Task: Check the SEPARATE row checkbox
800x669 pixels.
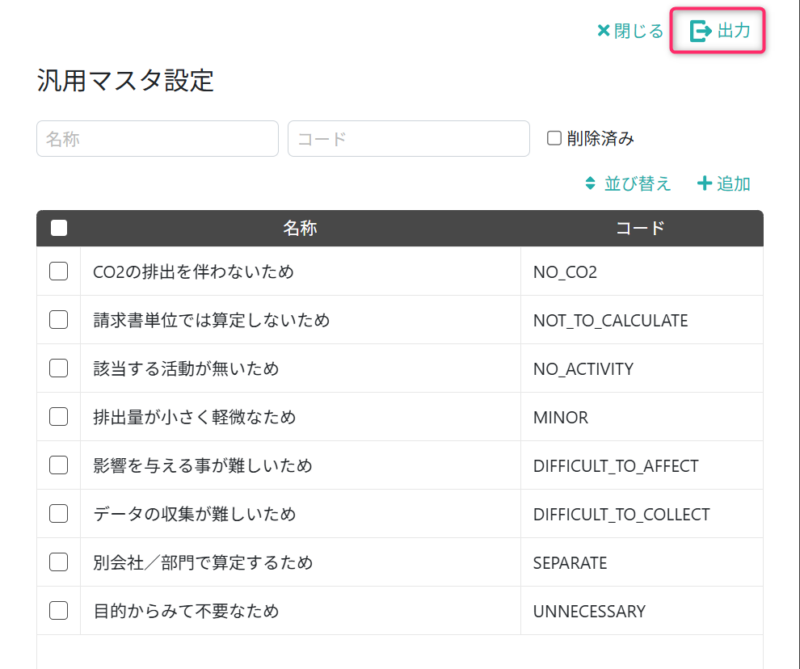Action: point(58,562)
